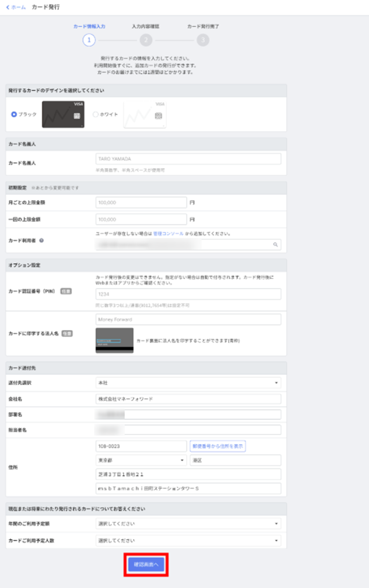Screen dimensions: 369x588
Task: Expand the 年間のご利用予定額 dropdown
Action: coord(188,524)
